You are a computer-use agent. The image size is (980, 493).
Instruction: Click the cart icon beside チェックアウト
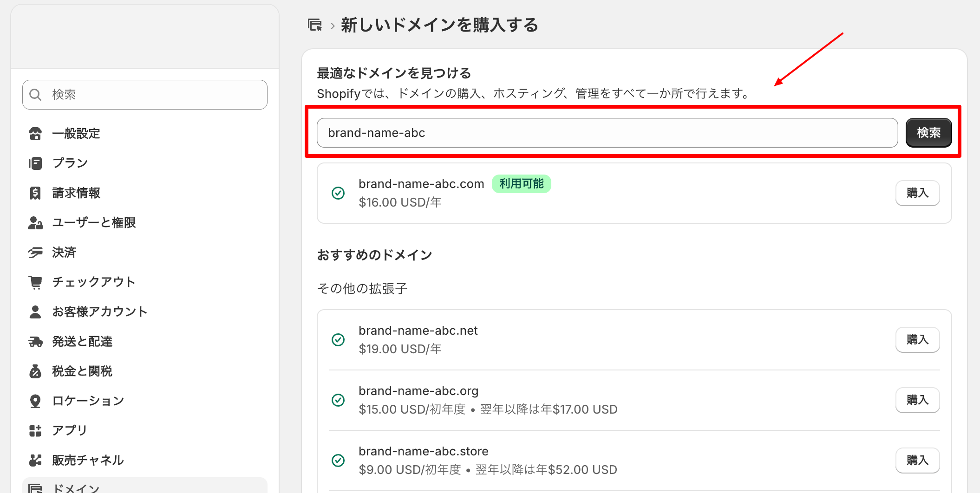click(35, 282)
